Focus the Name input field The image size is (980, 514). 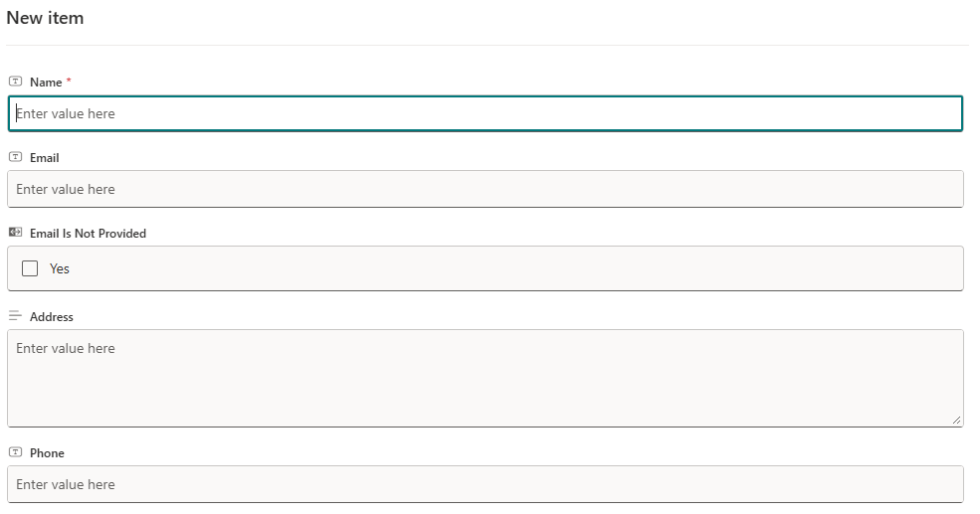[x=486, y=113]
